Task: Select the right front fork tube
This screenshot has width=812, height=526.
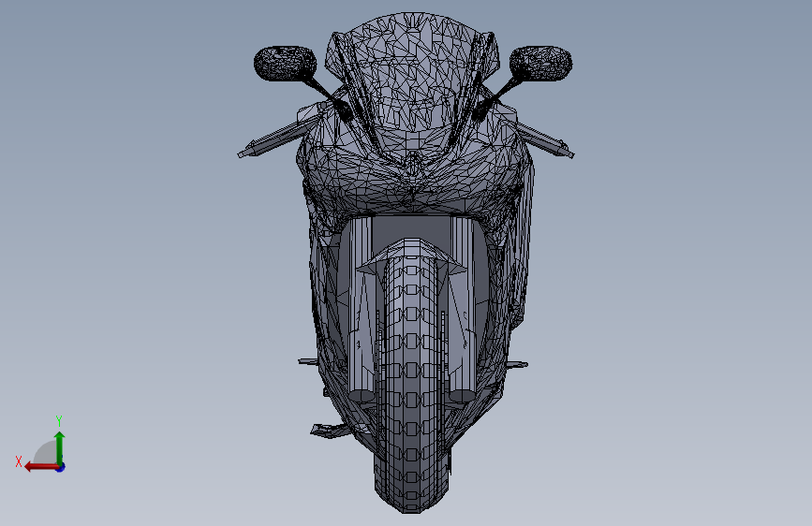Action: pyautogui.click(x=462, y=311)
